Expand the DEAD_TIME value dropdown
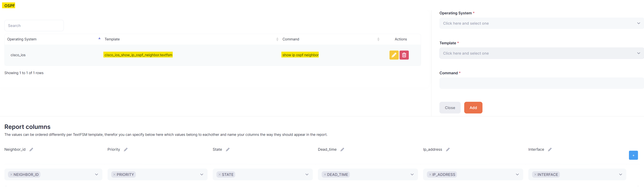Image resolution: width=644 pixels, height=189 pixels. (412, 174)
